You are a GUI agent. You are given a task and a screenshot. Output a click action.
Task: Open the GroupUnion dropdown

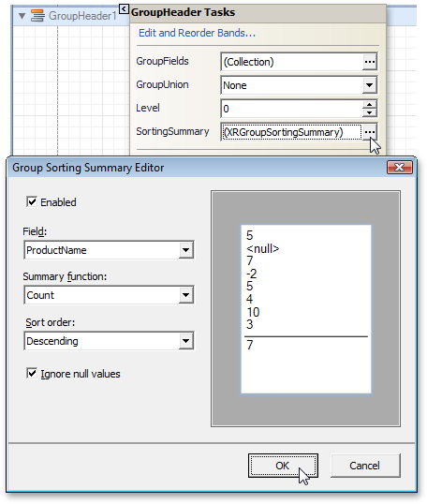click(x=370, y=85)
